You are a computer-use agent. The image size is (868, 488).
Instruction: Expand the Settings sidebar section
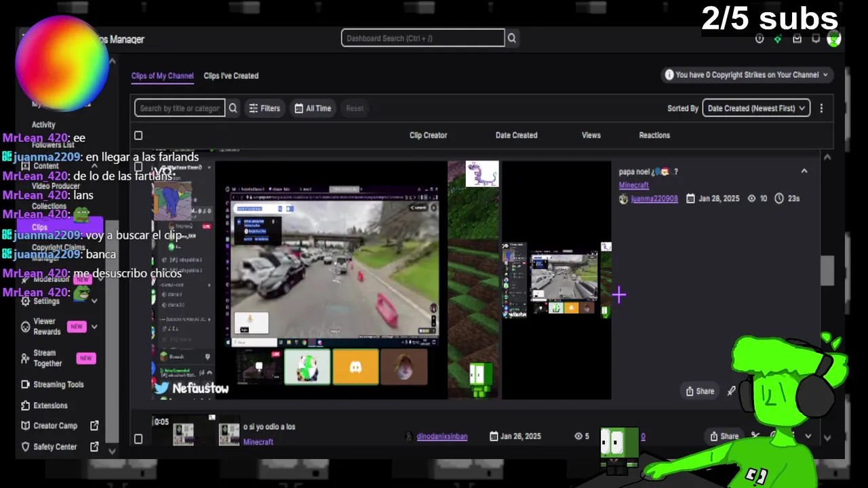(x=94, y=301)
